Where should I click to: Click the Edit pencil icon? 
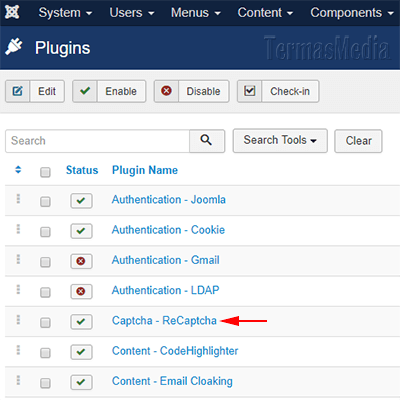pyautogui.click(x=18, y=91)
